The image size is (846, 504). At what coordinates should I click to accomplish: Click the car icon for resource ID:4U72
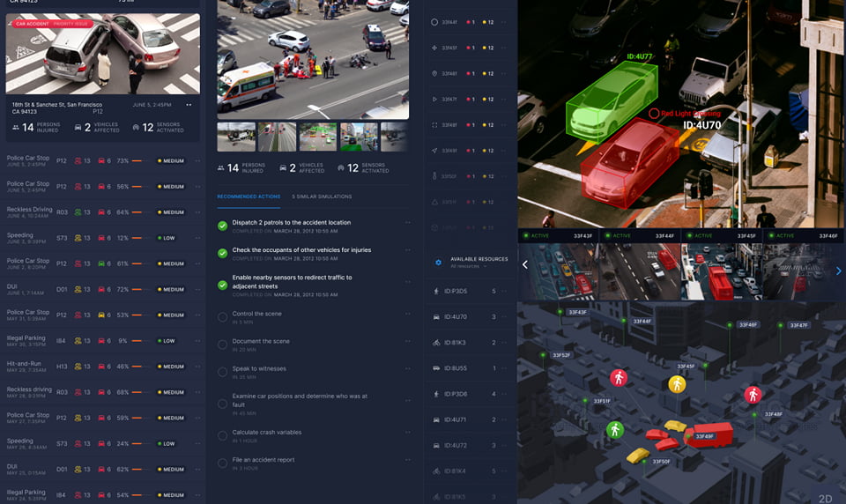(x=436, y=446)
